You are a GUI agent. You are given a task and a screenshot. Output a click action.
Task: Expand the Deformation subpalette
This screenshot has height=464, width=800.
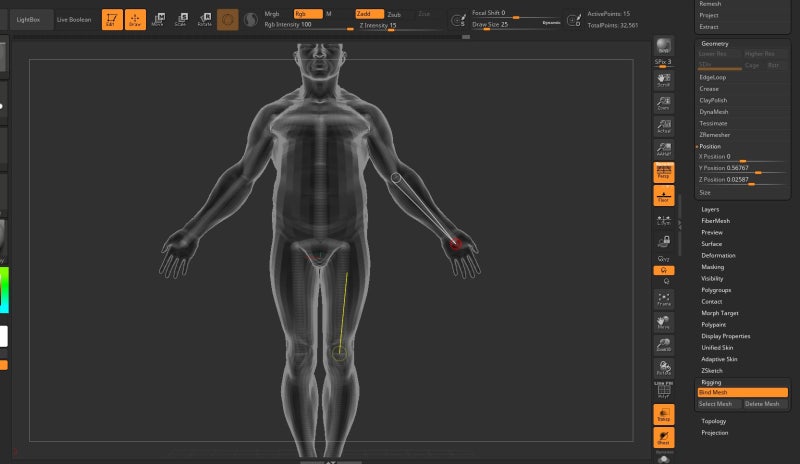tap(718, 255)
